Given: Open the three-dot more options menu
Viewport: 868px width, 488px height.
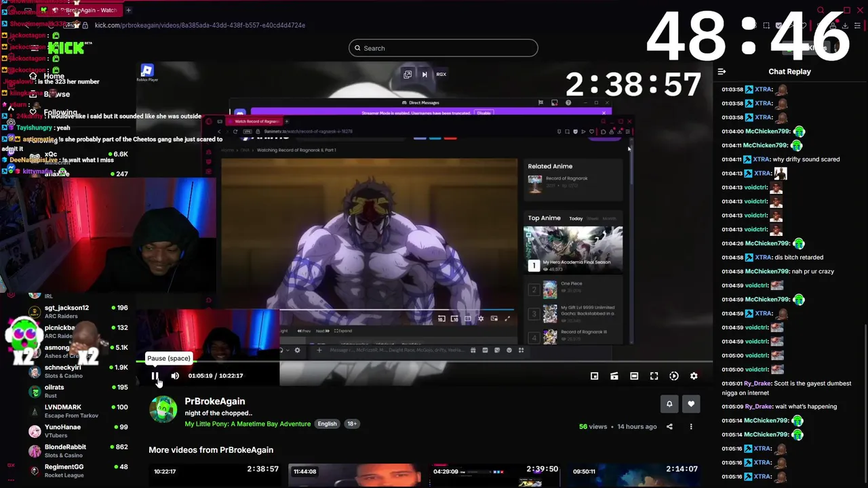Looking at the screenshot, I should point(691,426).
